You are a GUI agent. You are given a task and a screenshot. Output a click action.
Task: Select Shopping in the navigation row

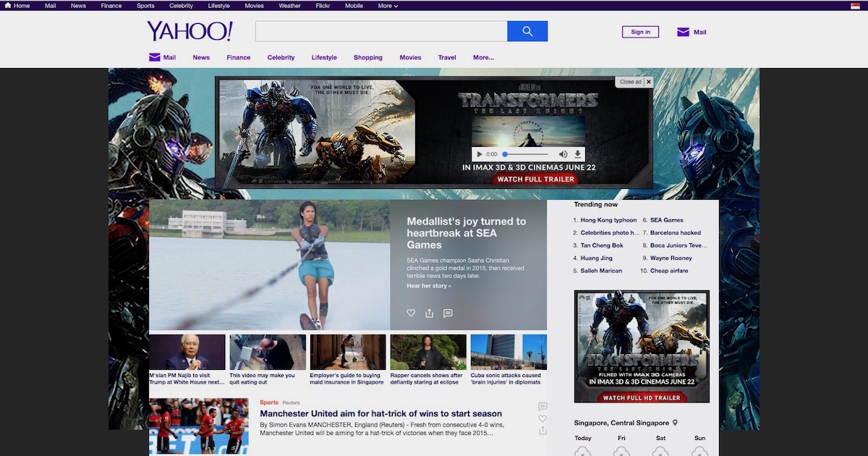click(x=368, y=57)
